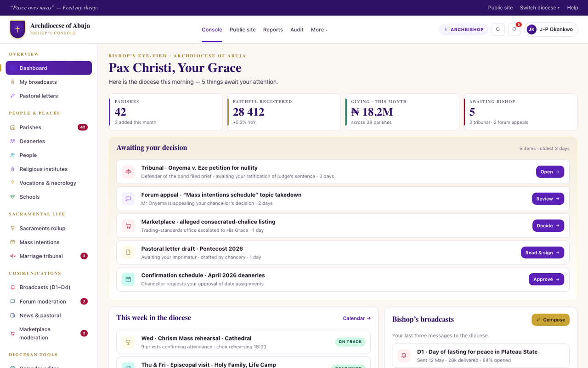
Task: Click the chalice icon beside Chrism Mass rehearsal
Action: point(128,342)
